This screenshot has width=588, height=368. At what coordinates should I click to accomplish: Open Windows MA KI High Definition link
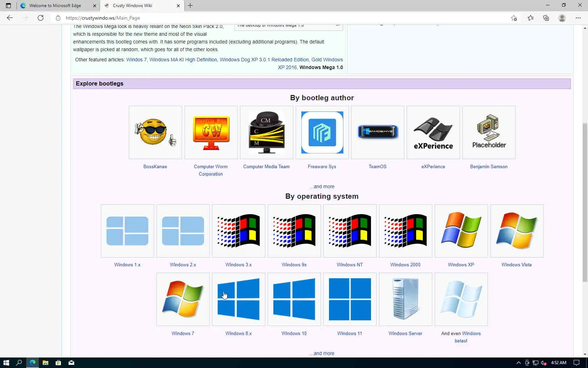(183, 60)
